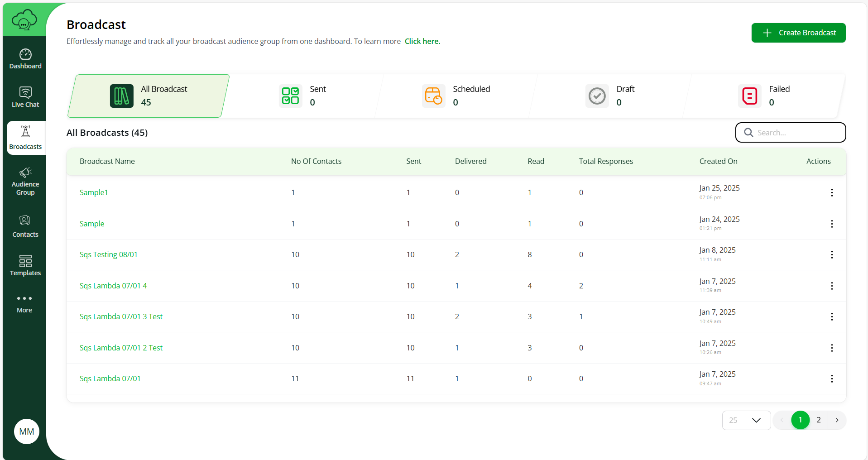Click the No Of Contacts column header
This screenshot has width=868, height=460.
click(x=316, y=161)
